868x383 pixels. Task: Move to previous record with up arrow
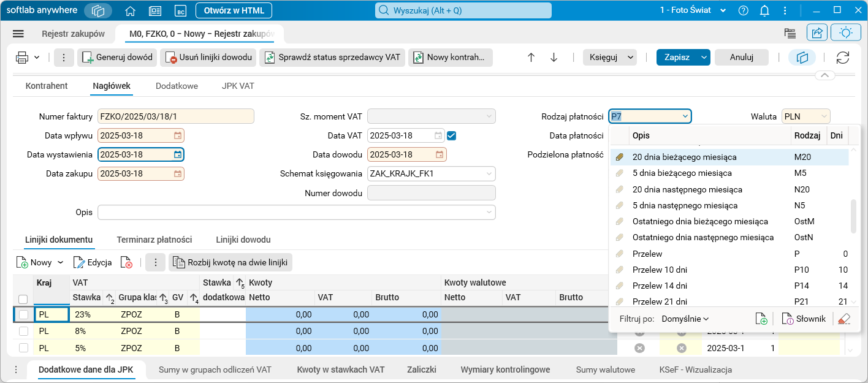click(x=531, y=58)
